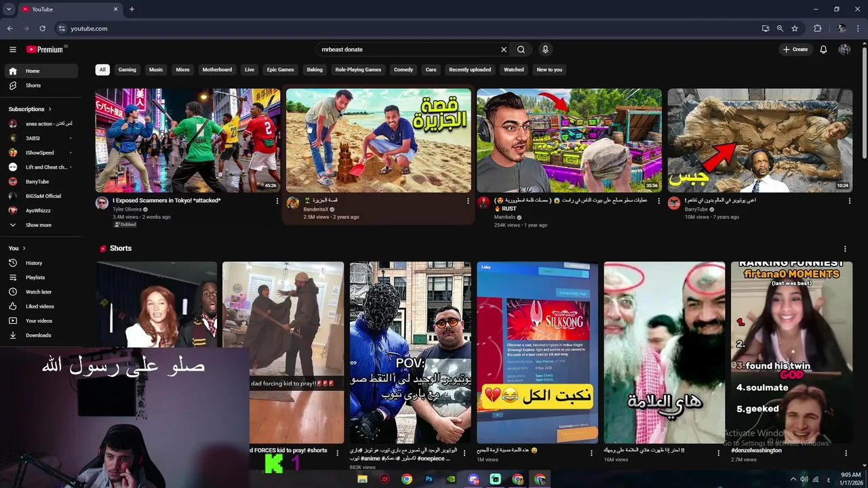Viewport: 868px width, 488px height.
Task: Play the BarryTube 10:24 video thumbnail
Action: [760, 140]
